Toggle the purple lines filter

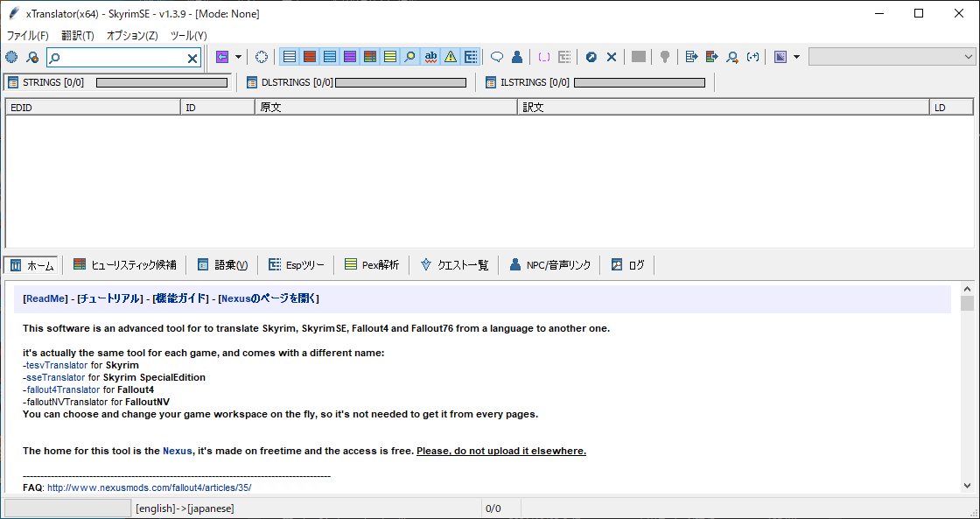coord(349,58)
